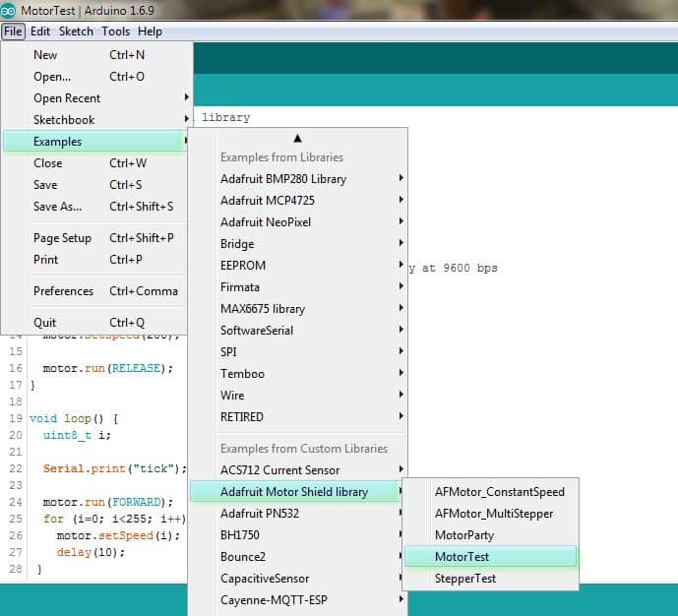The image size is (678, 616).
Task: Choose Open... from the File menu
Action: click(x=96, y=77)
